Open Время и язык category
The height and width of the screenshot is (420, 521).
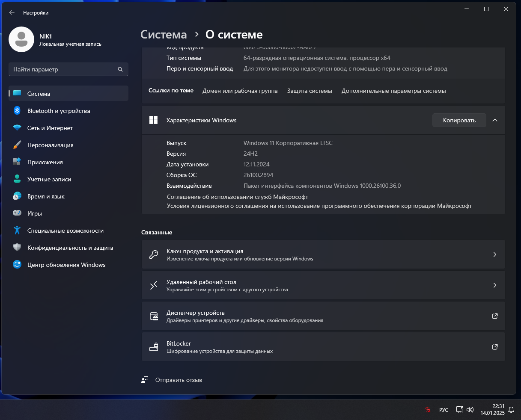(x=68, y=196)
